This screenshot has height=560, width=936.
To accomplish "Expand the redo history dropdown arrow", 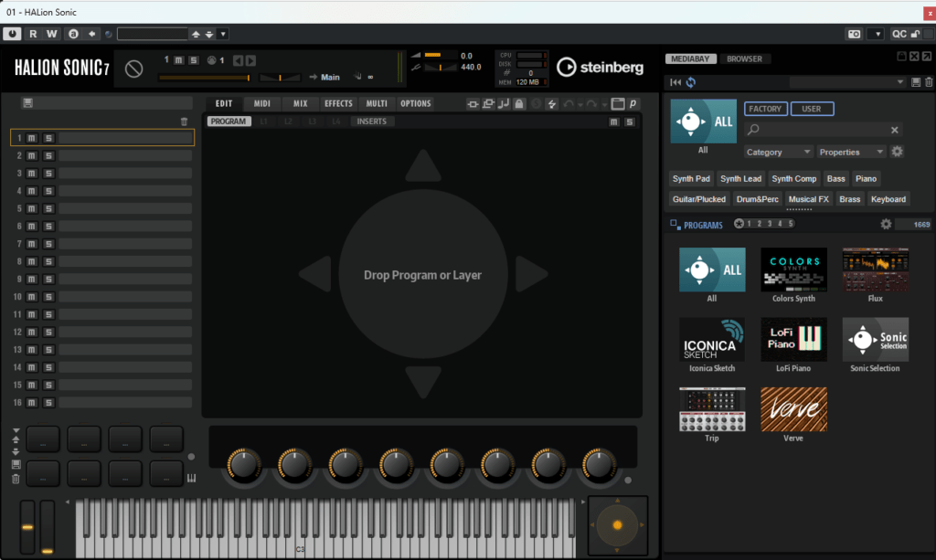I will pyautogui.click(x=603, y=105).
